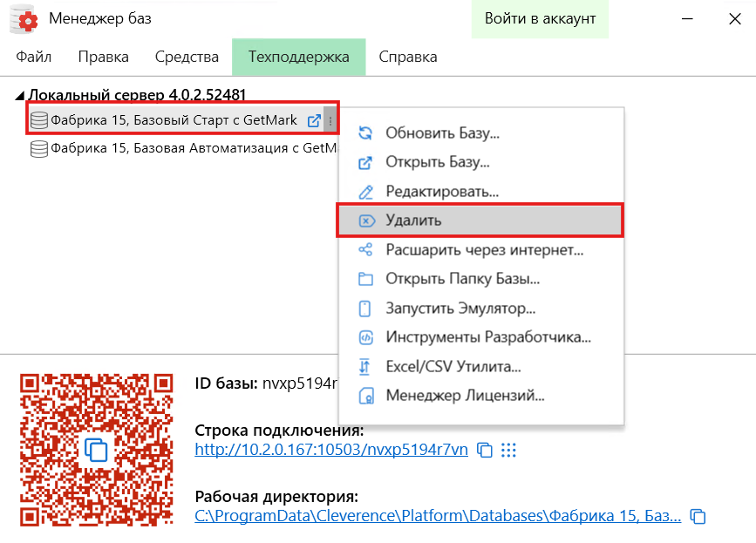Click the three-dots menu on Базовый Старт row

[330, 120]
